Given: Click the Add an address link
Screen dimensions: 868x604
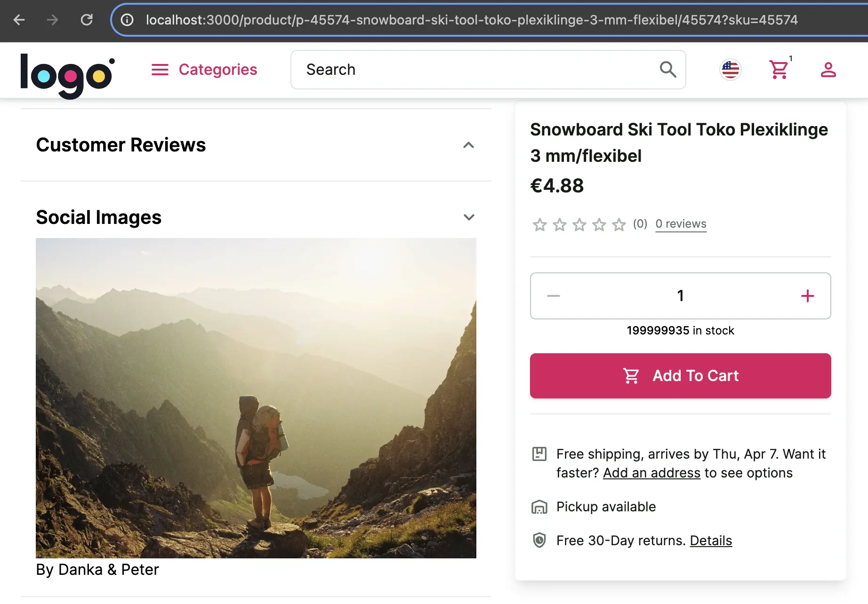Looking at the screenshot, I should coord(651,473).
